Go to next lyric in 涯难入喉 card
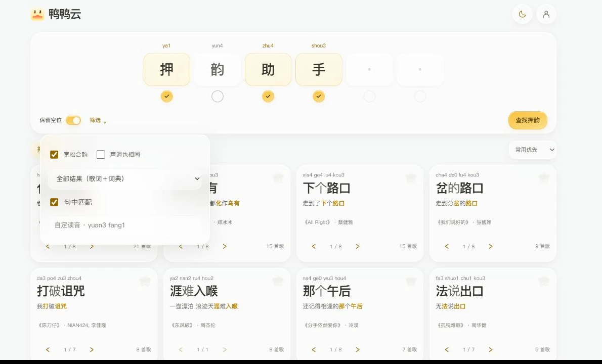This screenshot has width=602, height=364. coord(225,349)
